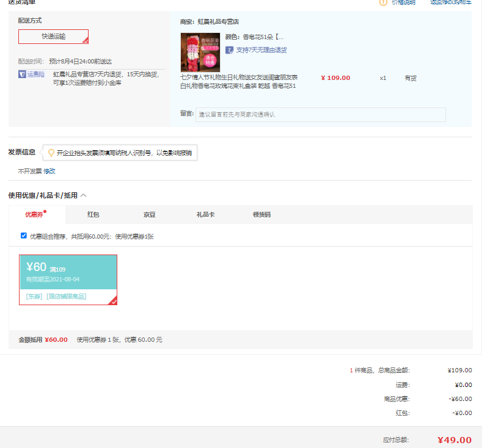
Task: Click the red dot on 优惠券 tab
Action: pos(45,211)
